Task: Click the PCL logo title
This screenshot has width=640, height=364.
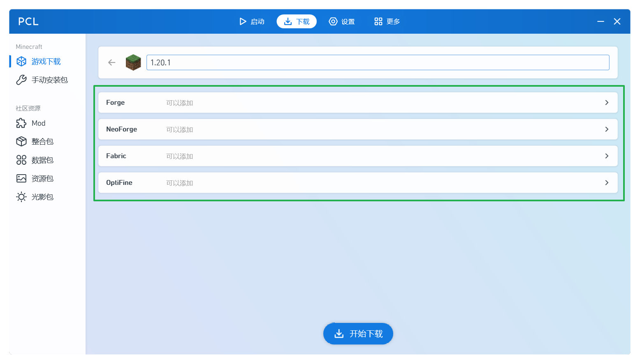Action: (x=28, y=21)
